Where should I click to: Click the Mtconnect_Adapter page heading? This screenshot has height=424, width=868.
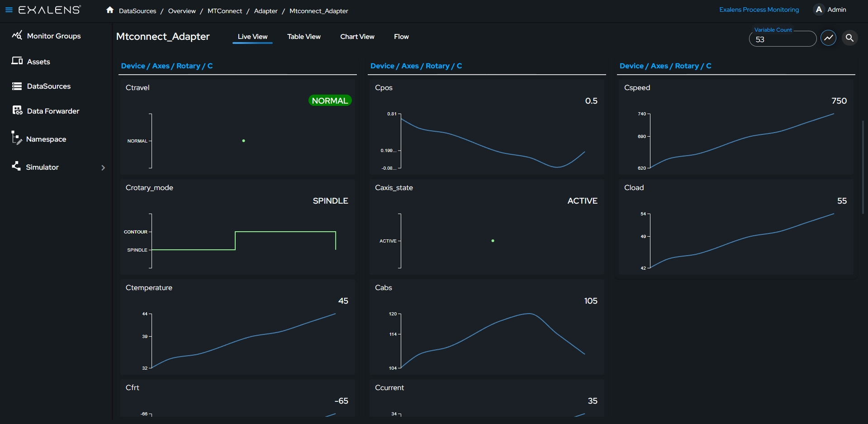coord(163,36)
